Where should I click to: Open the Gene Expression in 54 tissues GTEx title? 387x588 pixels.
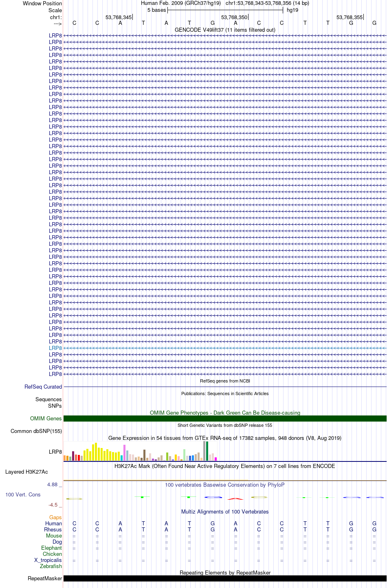point(225,438)
